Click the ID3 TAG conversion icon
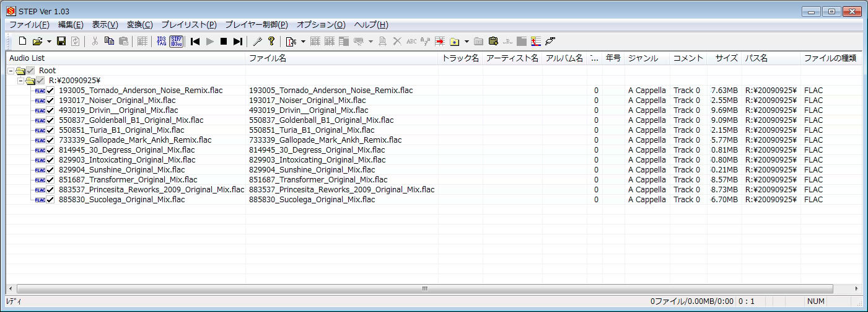 [x=161, y=42]
